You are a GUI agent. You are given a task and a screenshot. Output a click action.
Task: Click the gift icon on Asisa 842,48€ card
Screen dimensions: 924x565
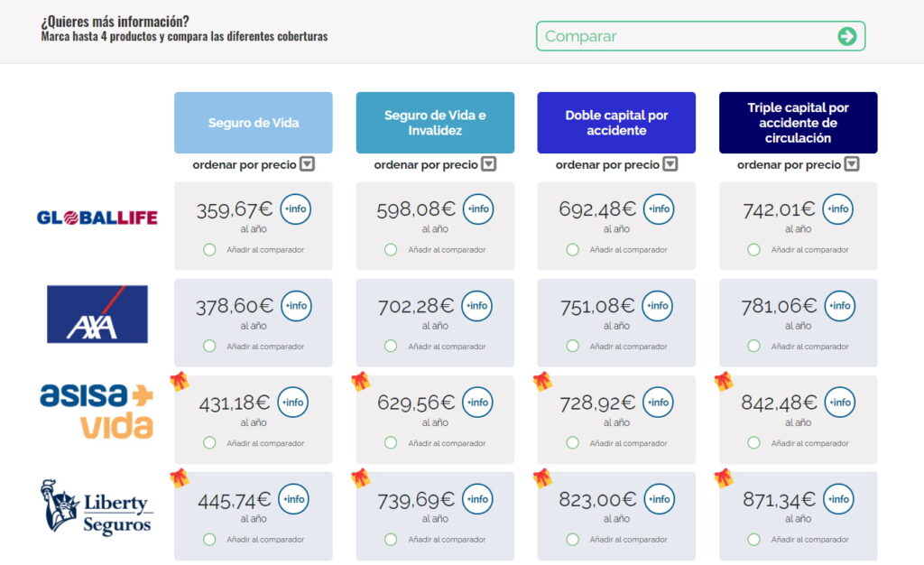724,381
